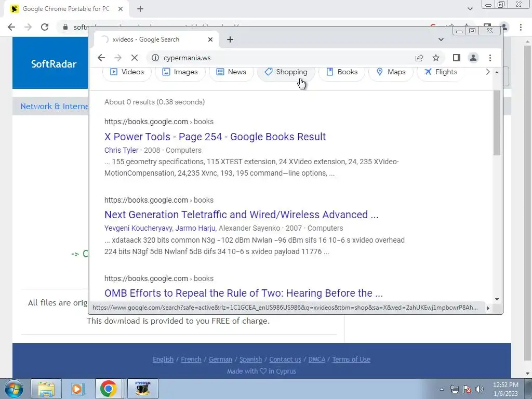This screenshot has width=532, height=399.
Task: Show hidden system tray icons
Action: [x=442, y=389]
